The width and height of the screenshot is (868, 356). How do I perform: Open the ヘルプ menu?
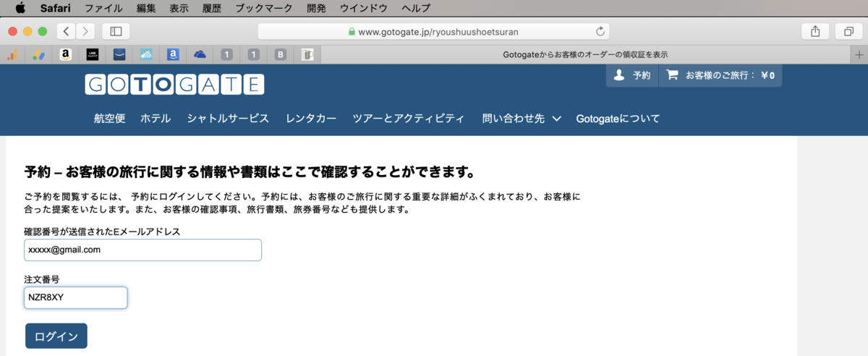415,8
